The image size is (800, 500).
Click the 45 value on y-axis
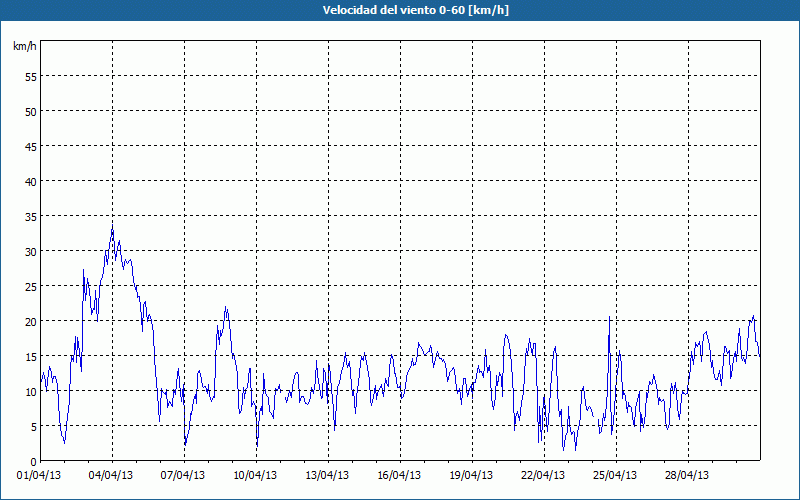pyautogui.click(x=31, y=146)
